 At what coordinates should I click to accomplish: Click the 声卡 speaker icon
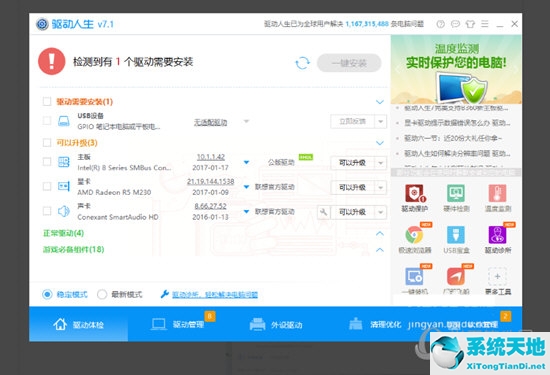pos(63,211)
